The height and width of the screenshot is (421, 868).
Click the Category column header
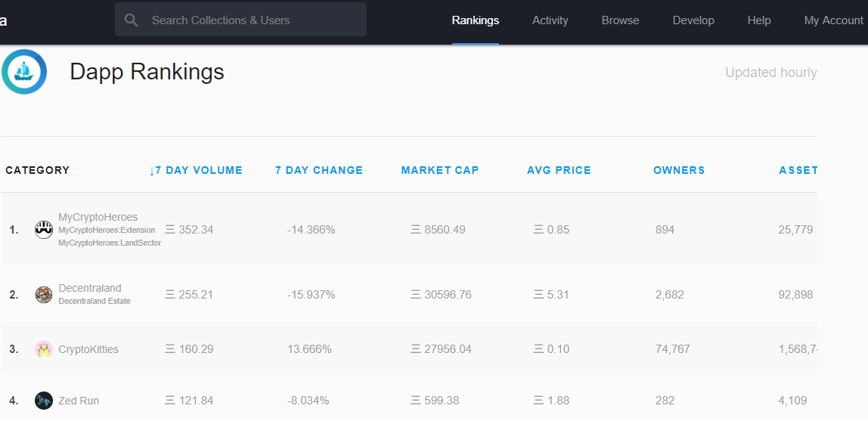38,170
